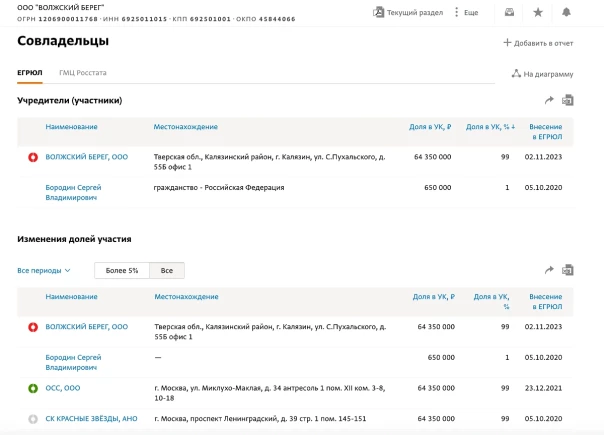Open notifications bell icon
Screen dimensions: 604x435
click(x=567, y=12)
